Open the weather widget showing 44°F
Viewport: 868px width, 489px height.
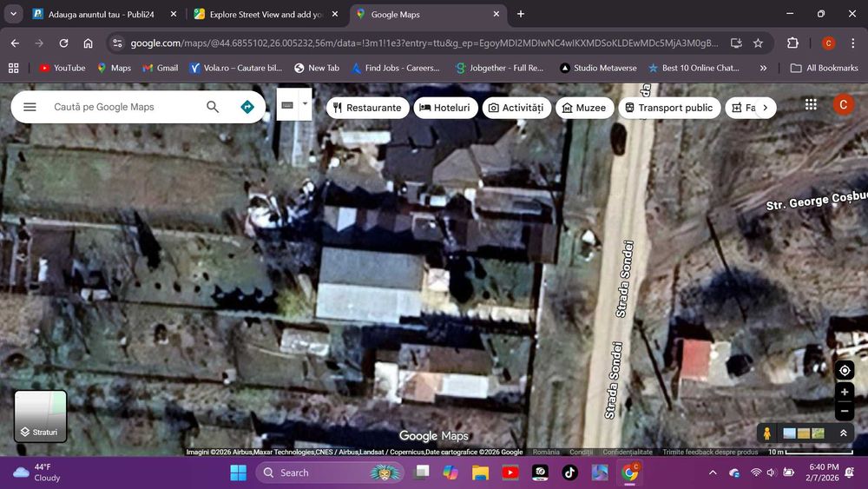[x=36, y=472]
